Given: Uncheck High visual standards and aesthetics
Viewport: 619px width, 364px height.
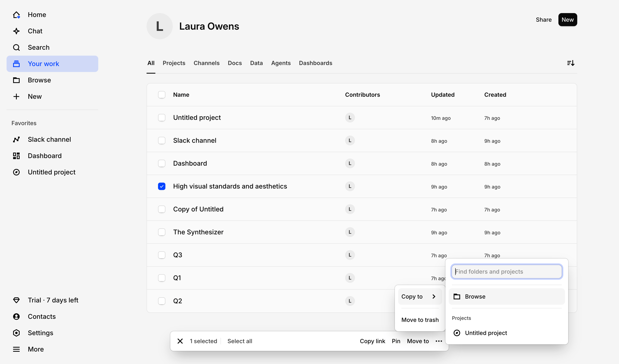Looking at the screenshot, I should [162, 186].
